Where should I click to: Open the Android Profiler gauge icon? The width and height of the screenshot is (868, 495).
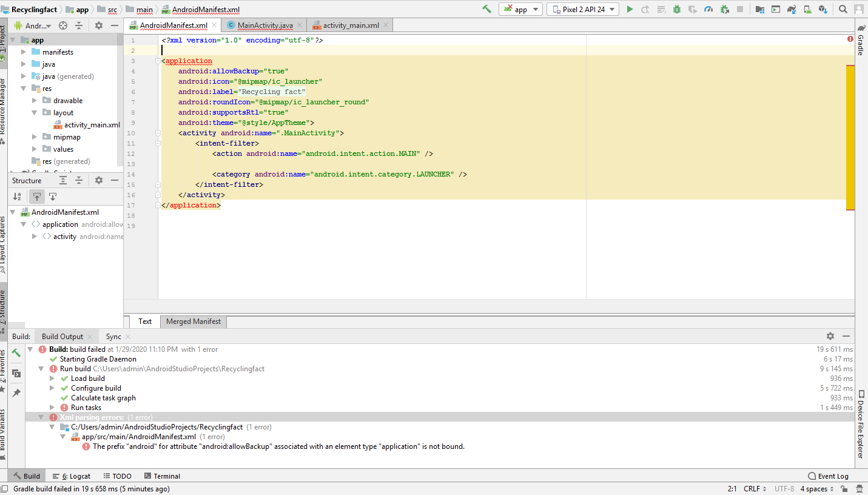pos(708,9)
